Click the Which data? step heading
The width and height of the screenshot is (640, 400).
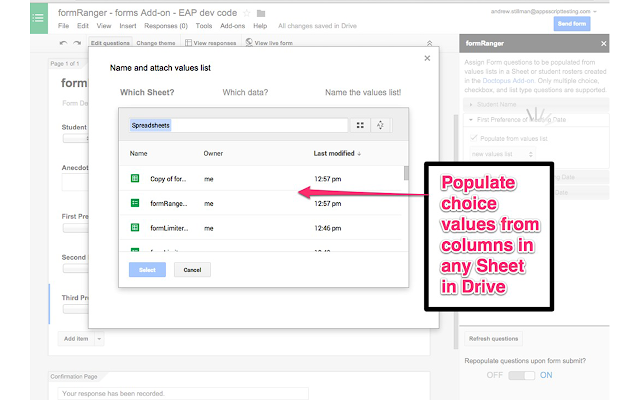click(245, 93)
